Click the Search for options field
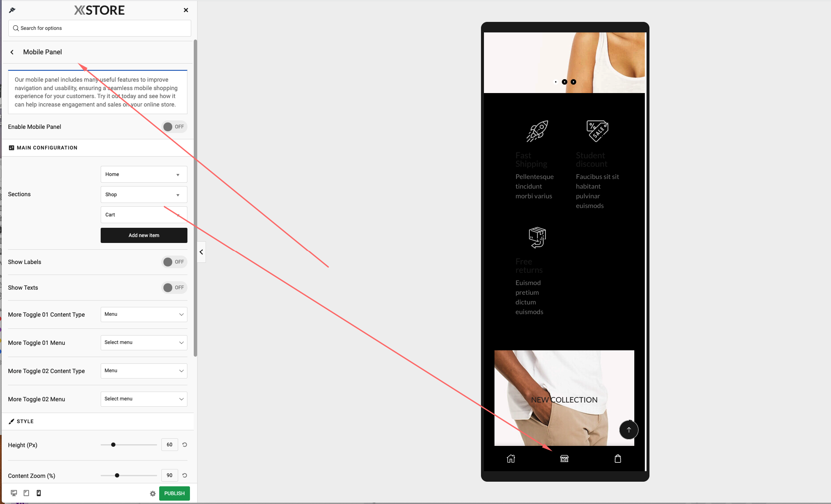 tap(100, 28)
